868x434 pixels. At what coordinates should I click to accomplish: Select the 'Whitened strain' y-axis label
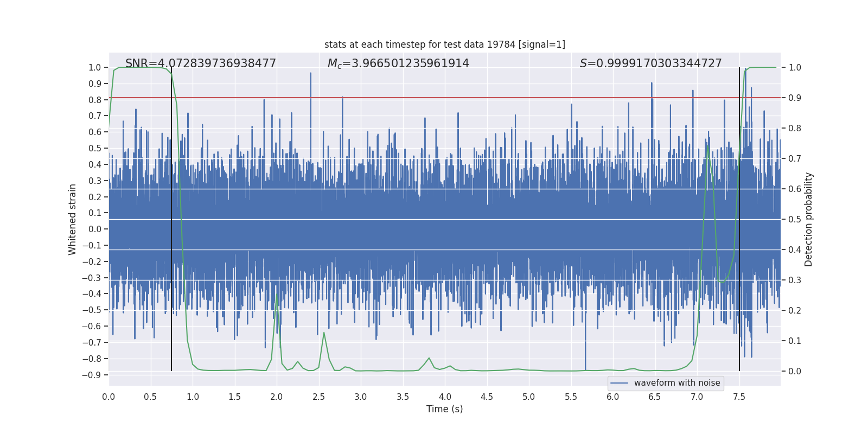click(x=72, y=219)
